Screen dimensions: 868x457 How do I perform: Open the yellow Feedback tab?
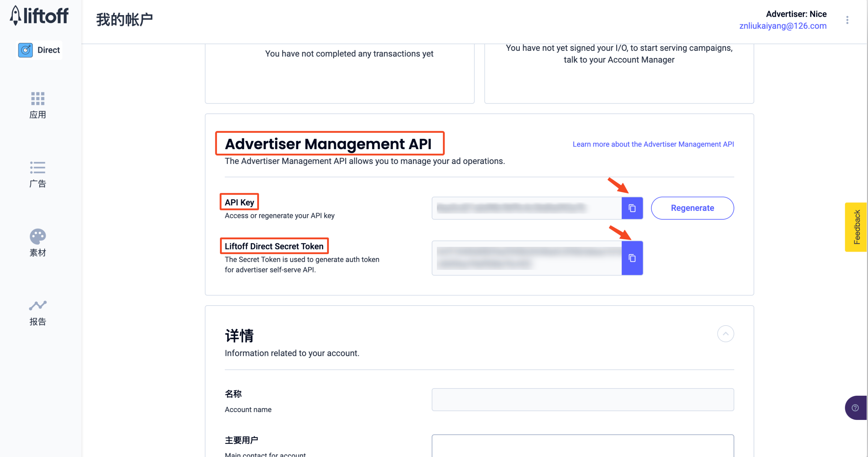856,227
